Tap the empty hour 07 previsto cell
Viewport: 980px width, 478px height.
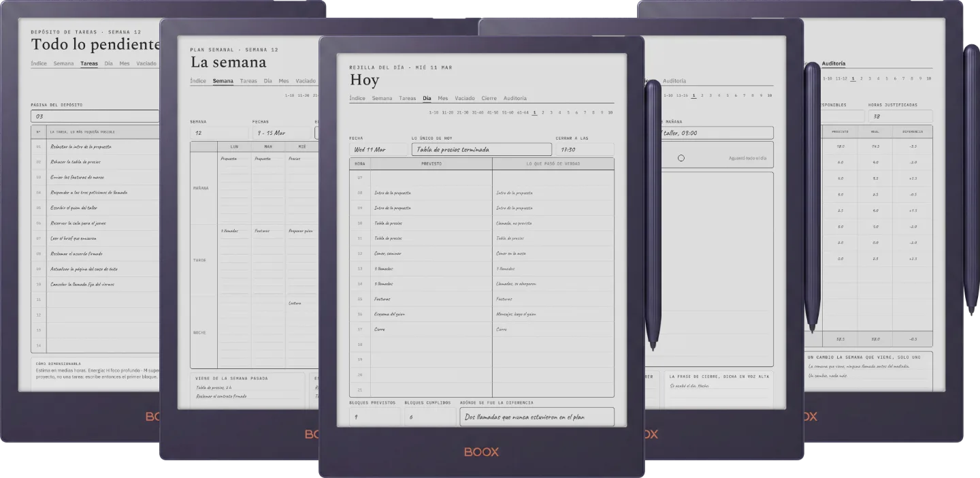(431, 178)
